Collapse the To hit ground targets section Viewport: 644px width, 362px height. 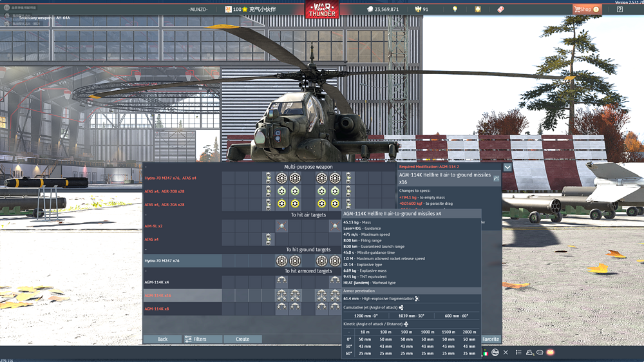coord(146,249)
